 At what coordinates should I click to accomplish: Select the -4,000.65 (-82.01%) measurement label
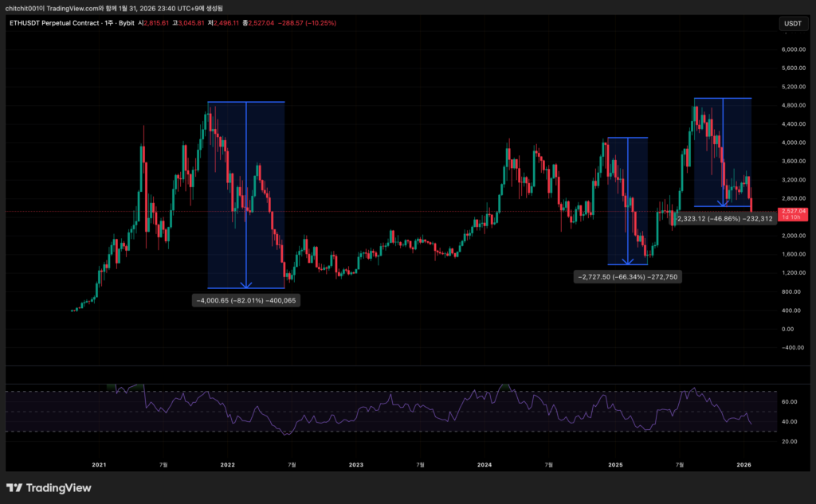(246, 301)
